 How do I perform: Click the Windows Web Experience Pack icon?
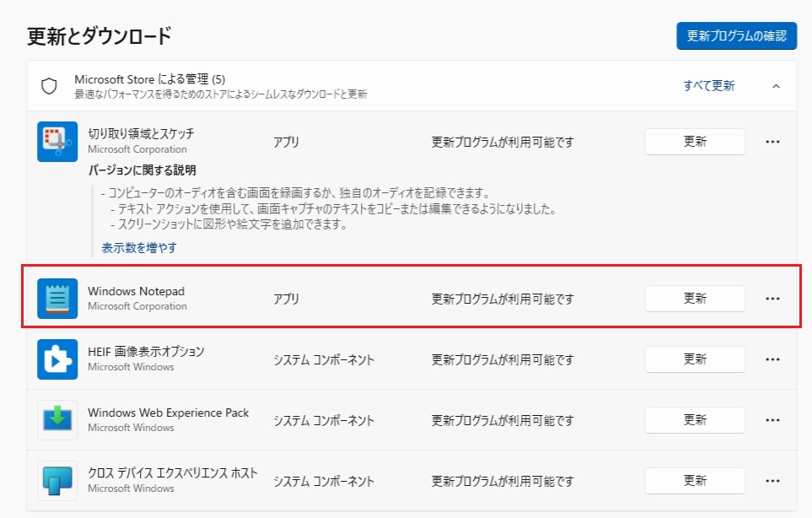coord(57,419)
